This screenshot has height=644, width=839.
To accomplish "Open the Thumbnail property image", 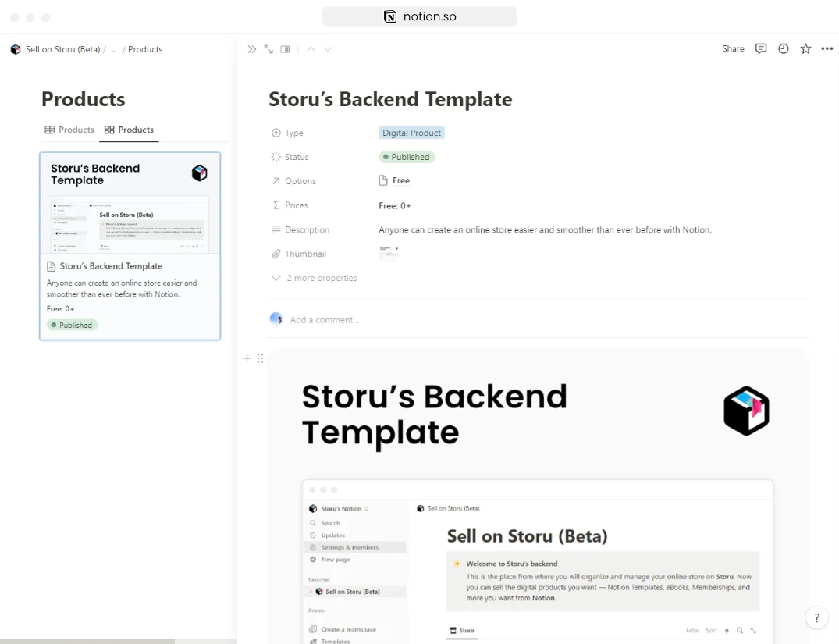I will point(389,253).
